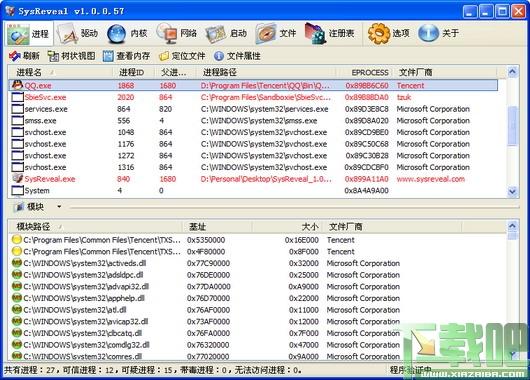This screenshot has width=530, height=380.
Task: Click the SysReveal.exe process icon
Action: tap(17, 179)
